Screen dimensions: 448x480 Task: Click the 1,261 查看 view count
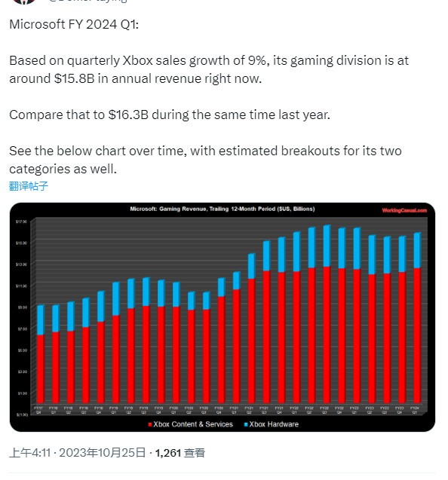point(180,452)
